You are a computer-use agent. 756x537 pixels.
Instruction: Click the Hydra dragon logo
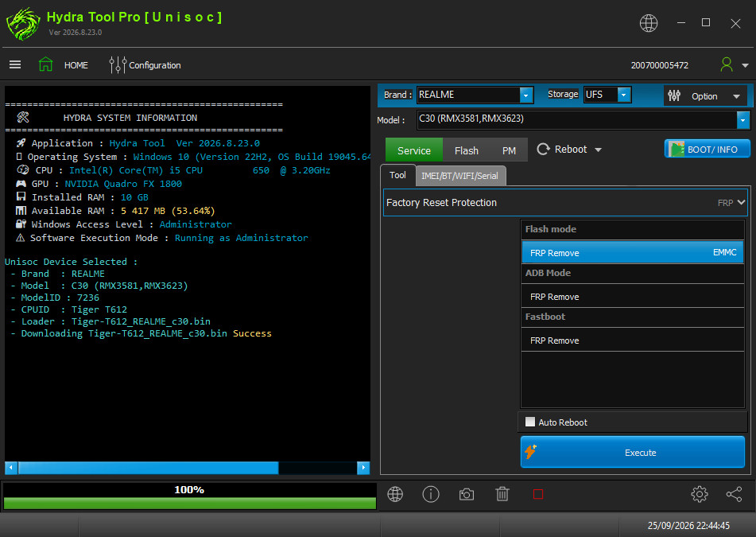23,24
